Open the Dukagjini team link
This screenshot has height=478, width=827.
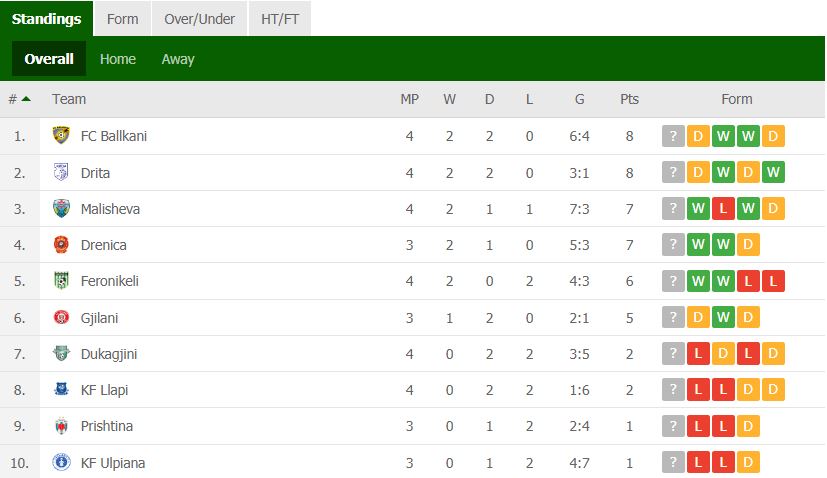tap(109, 354)
